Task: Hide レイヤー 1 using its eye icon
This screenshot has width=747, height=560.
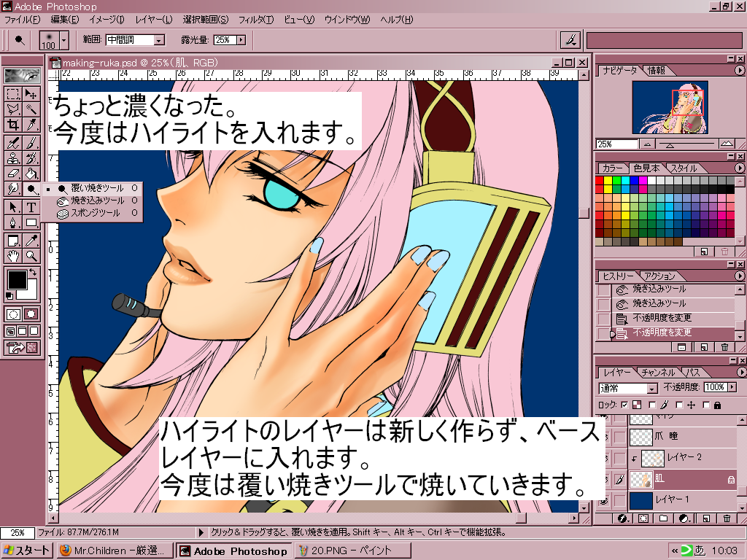Action: pyautogui.click(x=603, y=500)
